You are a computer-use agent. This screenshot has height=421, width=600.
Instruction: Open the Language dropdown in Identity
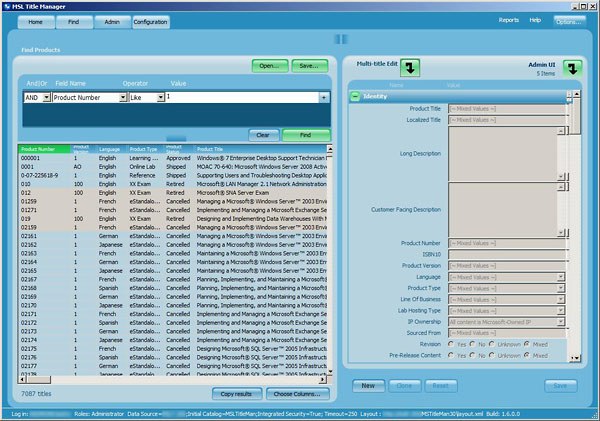[561, 277]
